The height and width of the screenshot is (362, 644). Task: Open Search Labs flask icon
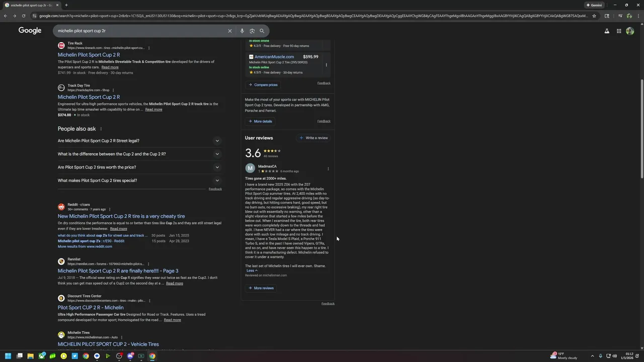(x=607, y=31)
